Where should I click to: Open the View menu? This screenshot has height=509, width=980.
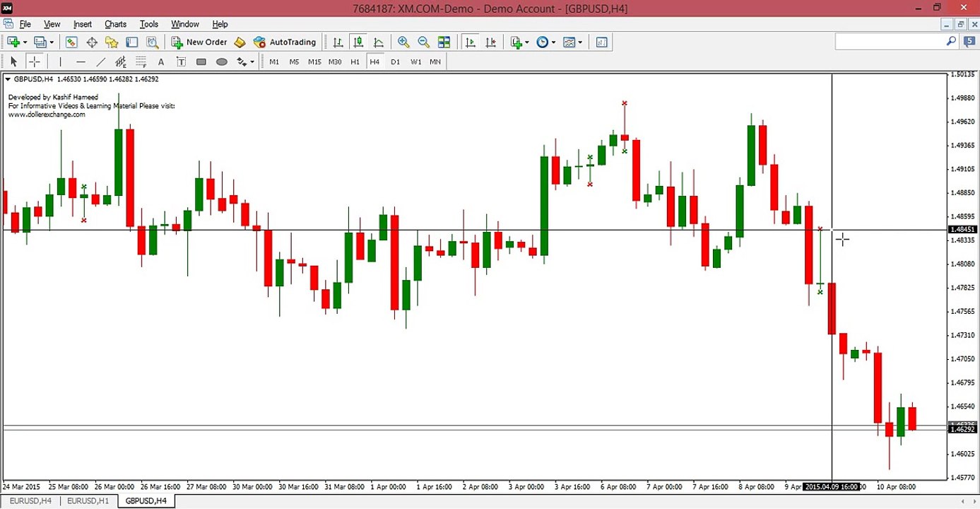[x=52, y=24]
